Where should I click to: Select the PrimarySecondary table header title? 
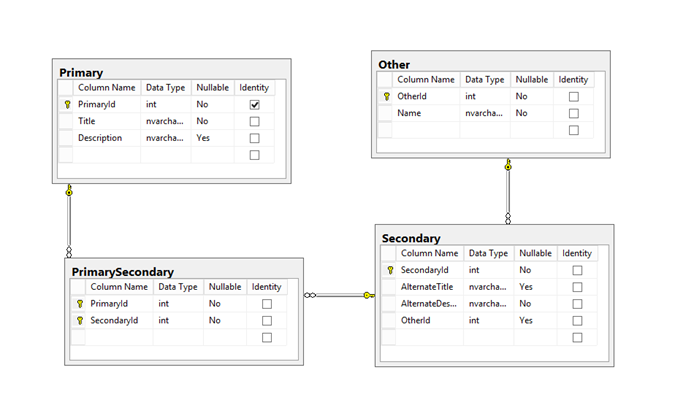(x=122, y=271)
